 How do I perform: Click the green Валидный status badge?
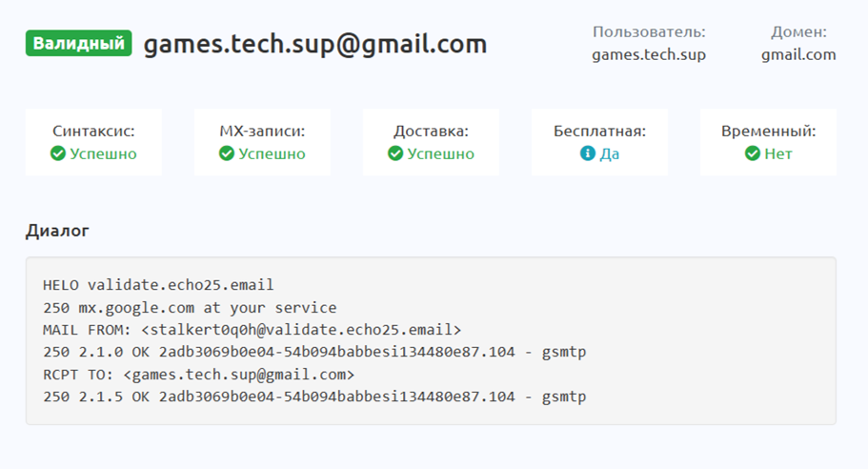click(x=79, y=43)
